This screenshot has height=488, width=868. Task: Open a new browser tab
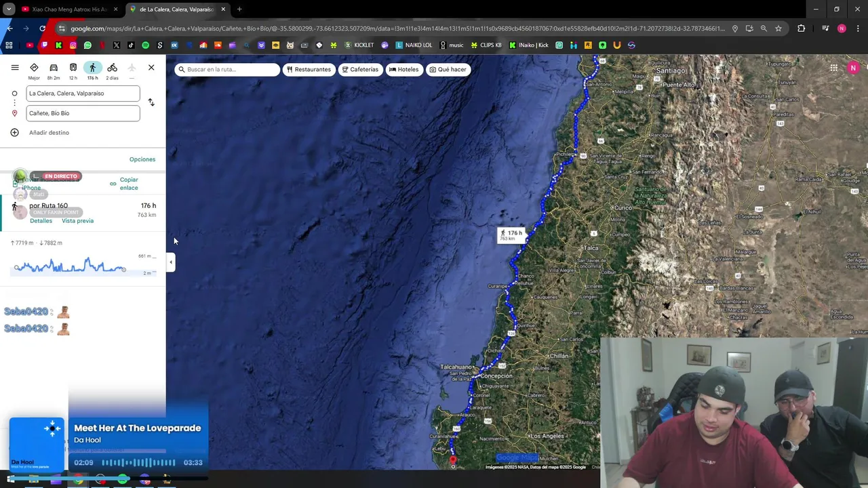[239, 9]
